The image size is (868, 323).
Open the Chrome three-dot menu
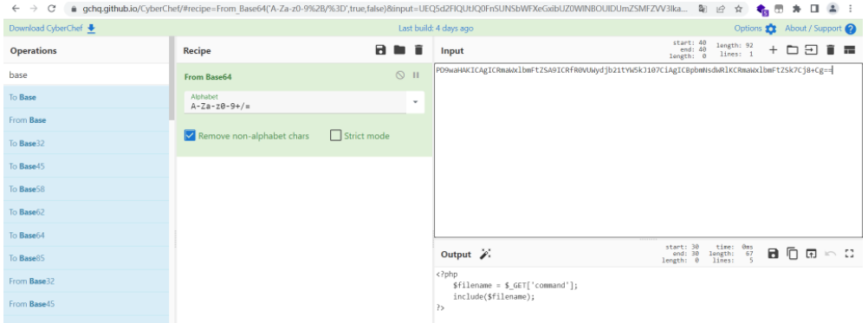pos(851,9)
